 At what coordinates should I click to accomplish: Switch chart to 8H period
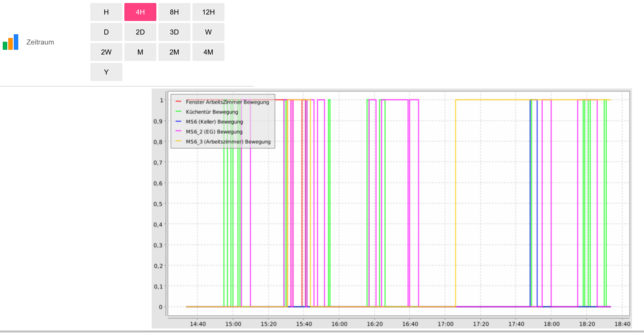click(x=174, y=12)
